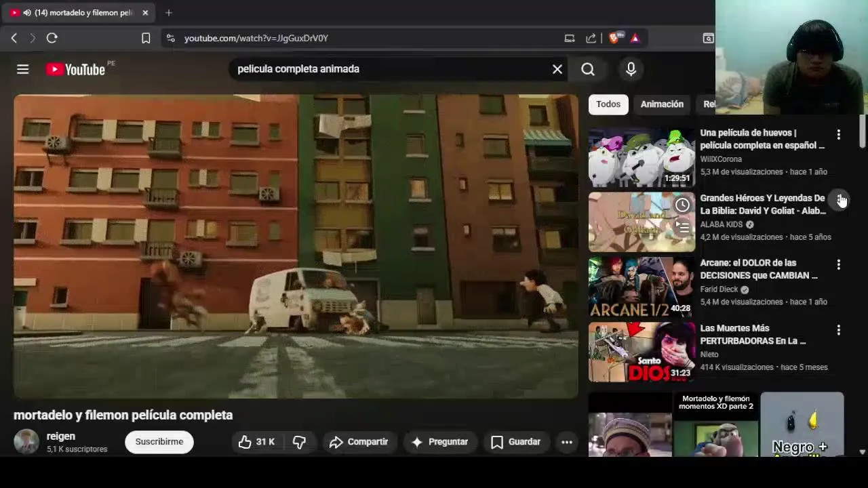Add David Y Goliat video to queue
The width and height of the screenshot is (868, 488).
682,228
